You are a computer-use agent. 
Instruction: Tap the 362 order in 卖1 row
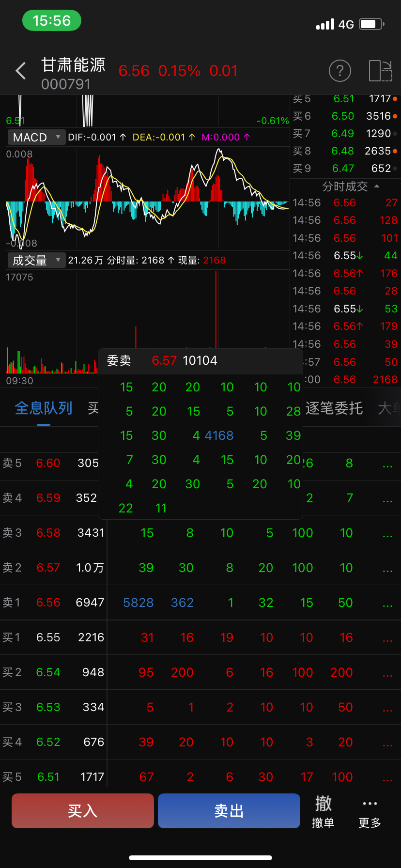182,603
